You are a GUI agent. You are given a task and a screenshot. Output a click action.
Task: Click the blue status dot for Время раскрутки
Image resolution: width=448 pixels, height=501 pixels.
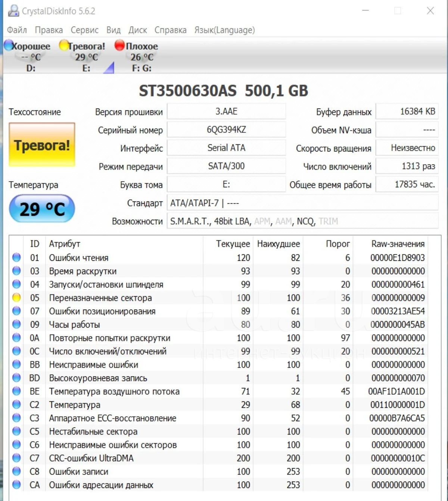[16, 271]
